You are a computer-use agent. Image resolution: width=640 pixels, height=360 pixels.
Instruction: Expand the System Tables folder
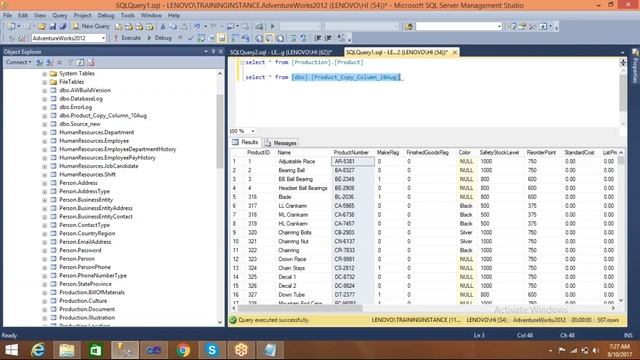coord(44,73)
